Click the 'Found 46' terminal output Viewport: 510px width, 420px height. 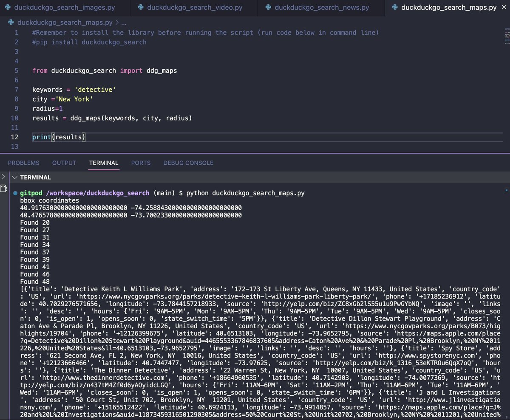(x=35, y=274)
